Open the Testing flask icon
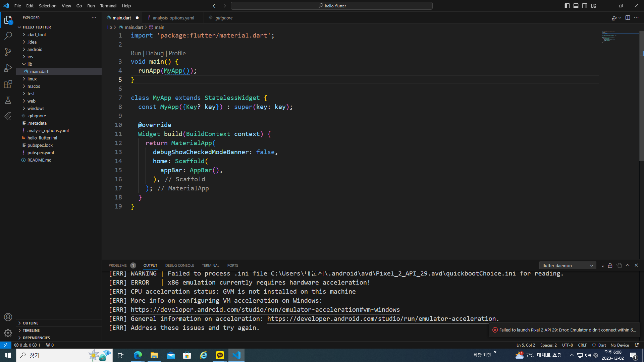The width and height of the screenshot is (644, 362). (8, 100)
